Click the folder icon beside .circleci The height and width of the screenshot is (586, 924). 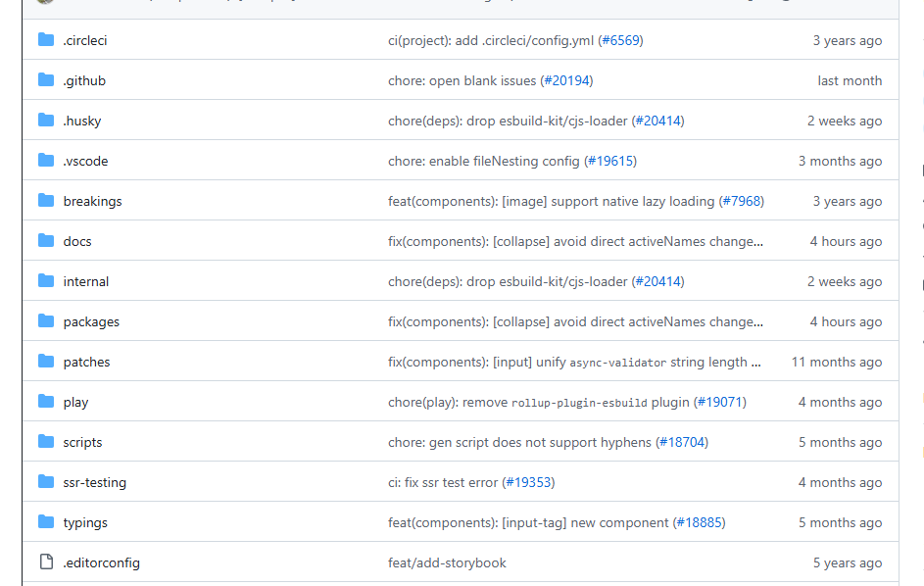pos(45,40)
